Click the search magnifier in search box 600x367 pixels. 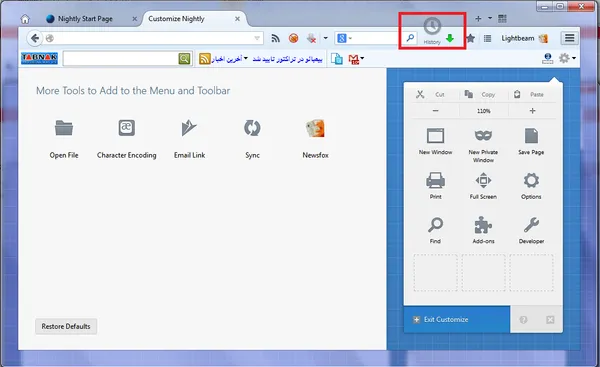pos(410,38)
